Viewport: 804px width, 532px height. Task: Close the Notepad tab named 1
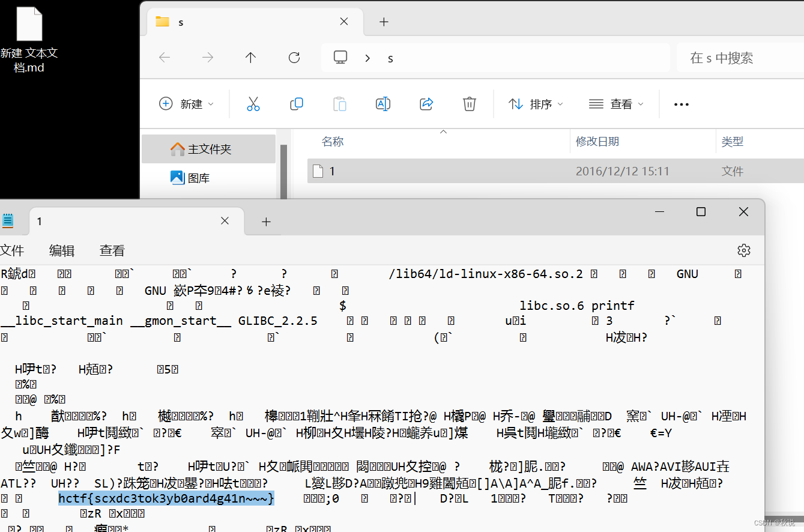[225, 221]
